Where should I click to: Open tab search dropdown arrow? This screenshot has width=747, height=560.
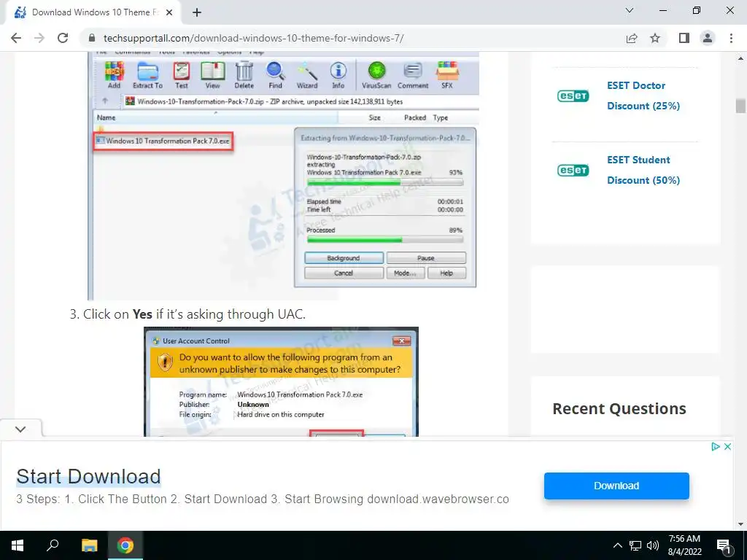tap(630, 10)
